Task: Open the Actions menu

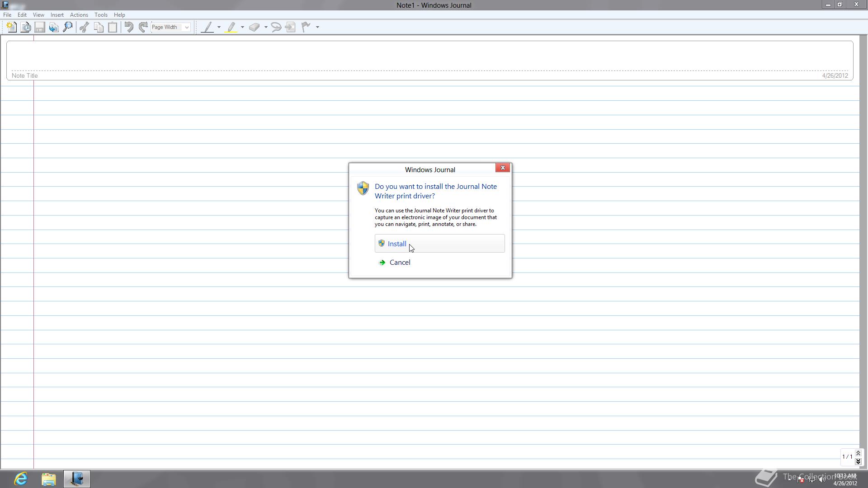Action: (x=79, y=15)
